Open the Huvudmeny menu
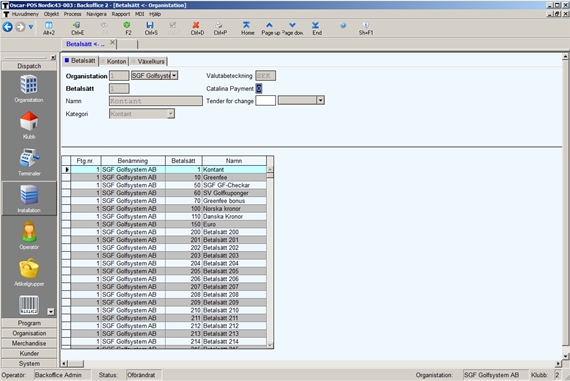570x381 pixels. (x=25, y=14)
